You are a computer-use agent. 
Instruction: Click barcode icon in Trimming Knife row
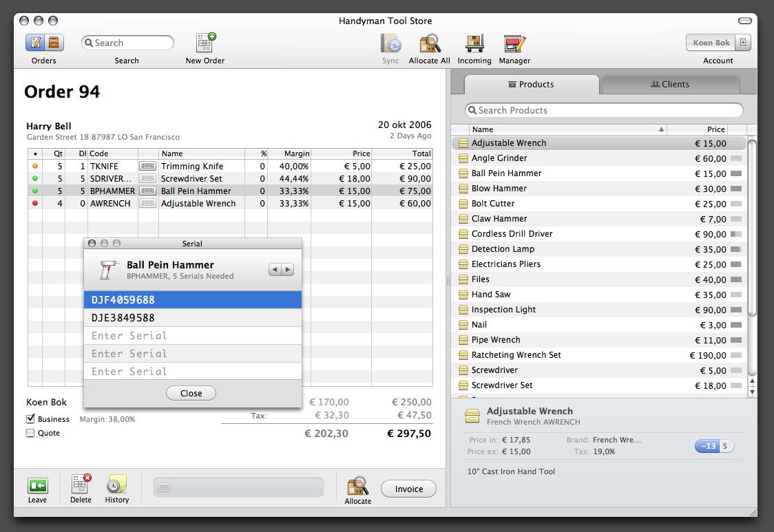[x=147, y=166]
